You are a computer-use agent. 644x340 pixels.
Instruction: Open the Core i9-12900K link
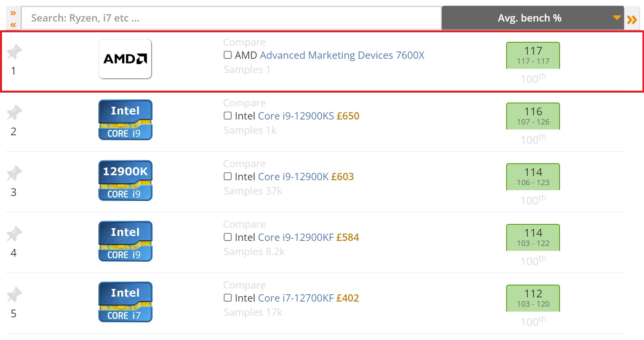[293, 177]
